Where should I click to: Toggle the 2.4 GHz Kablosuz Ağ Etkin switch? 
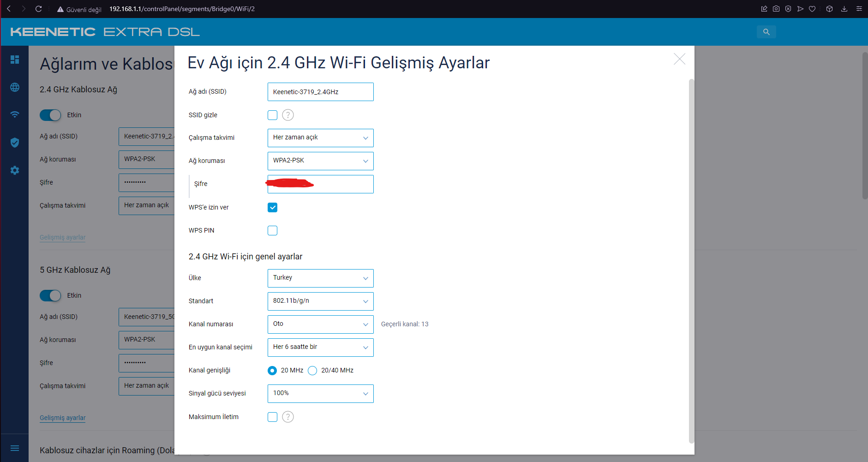(x=50, y=115)
